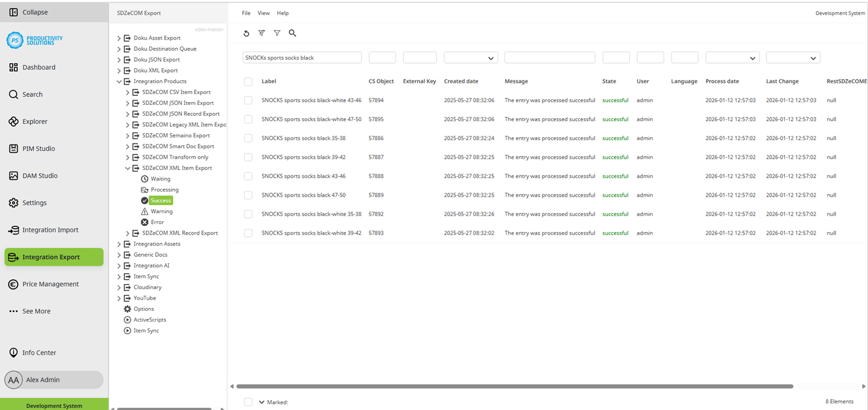The width and height of the screenshot is (868, 410).
Task: Sort by the CS Object column header
Action: [381, 81]
